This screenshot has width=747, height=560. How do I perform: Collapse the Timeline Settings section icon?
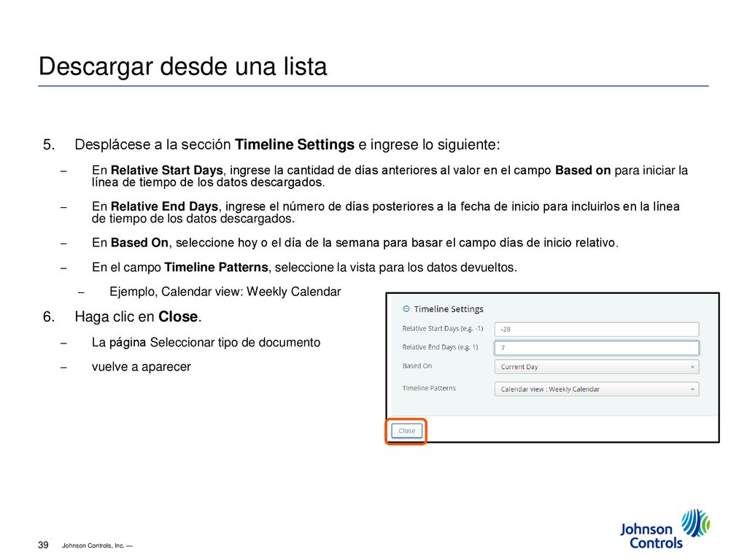tap(406, 309)
